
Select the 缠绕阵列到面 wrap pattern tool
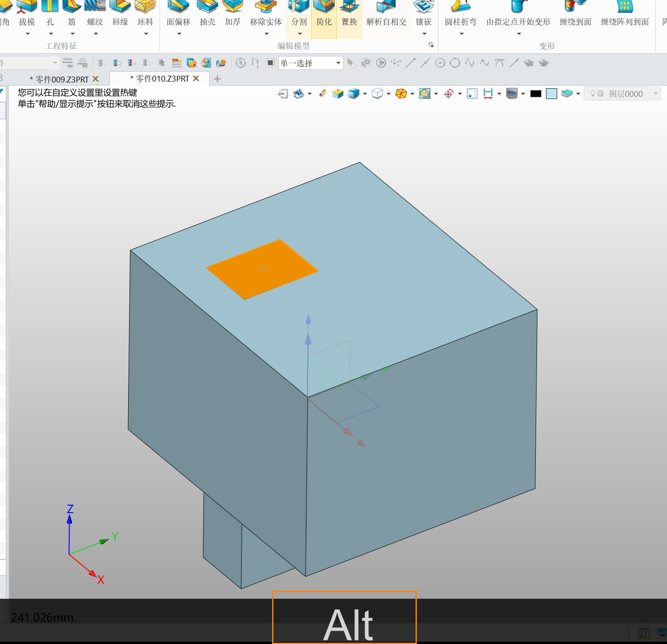[625, 13]
